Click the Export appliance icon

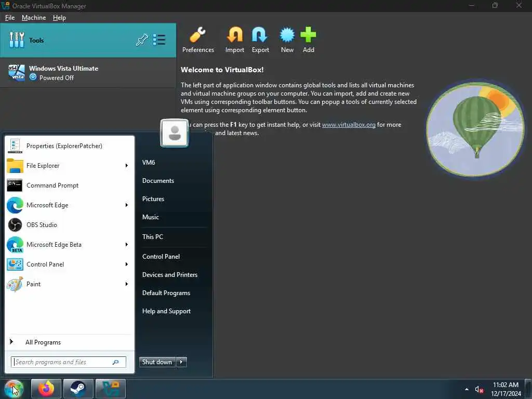[260, 35]
